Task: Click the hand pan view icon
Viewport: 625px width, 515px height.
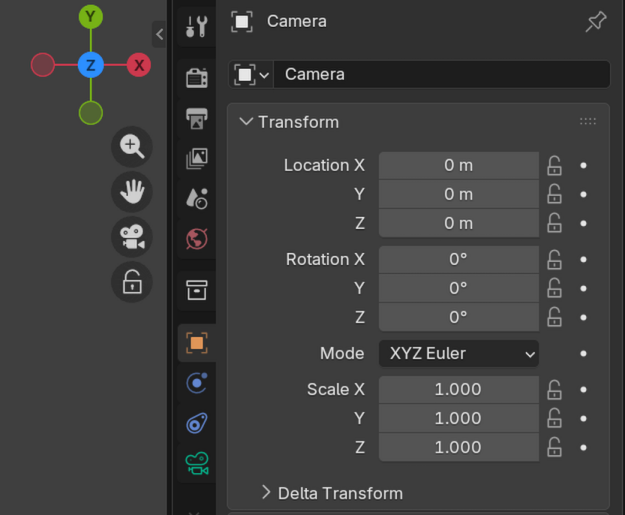Action: pyautogui.click(x=131, y=191)
